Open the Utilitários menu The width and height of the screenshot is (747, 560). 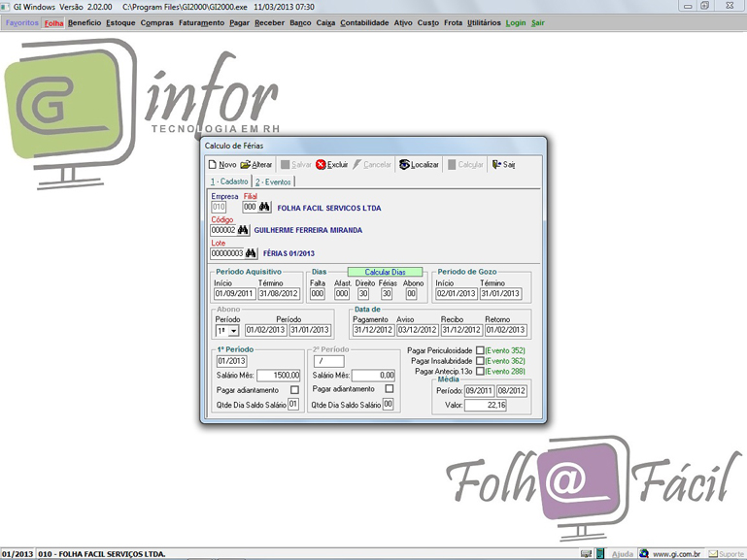click(484, 23)
